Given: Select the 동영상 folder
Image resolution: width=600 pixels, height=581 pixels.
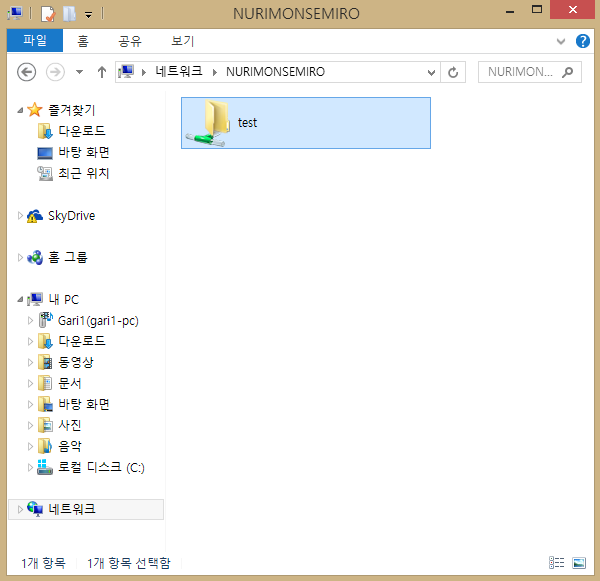Looking at the screenshot, I should point(65,362).
